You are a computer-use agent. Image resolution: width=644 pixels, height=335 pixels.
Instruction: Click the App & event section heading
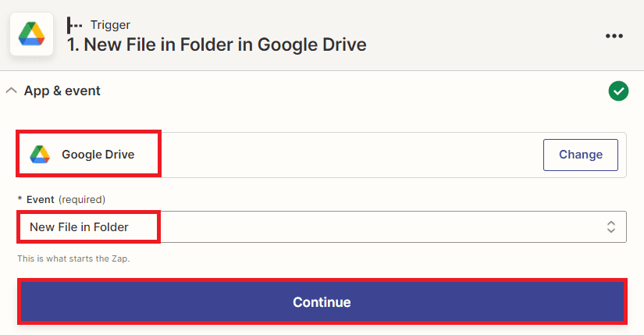click(62, 91)
